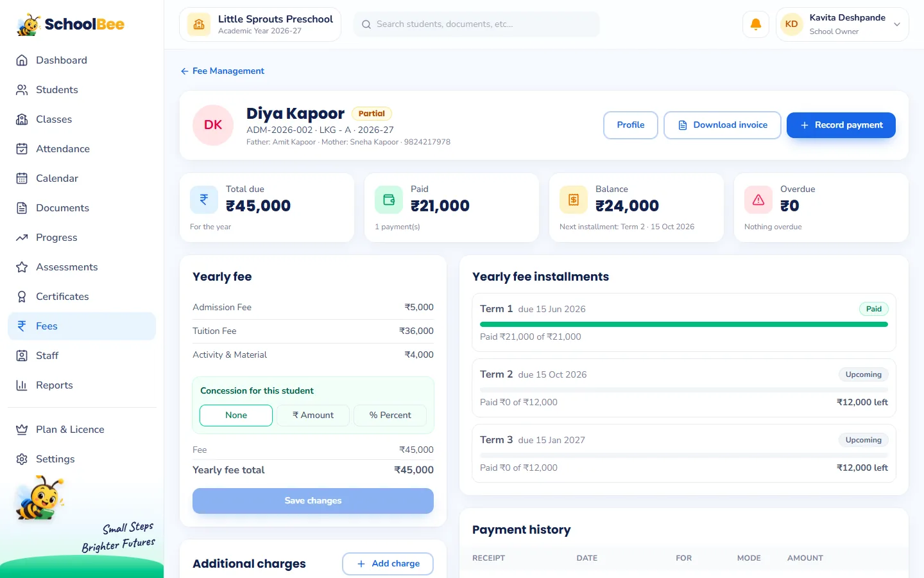Click the Assessments star icon
The height and width of the screenshot is (578, 924).
coord(22,267)
